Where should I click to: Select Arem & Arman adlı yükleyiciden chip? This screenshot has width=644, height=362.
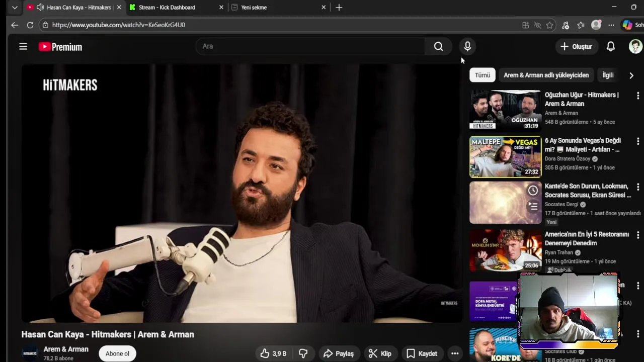pos(546,75)
